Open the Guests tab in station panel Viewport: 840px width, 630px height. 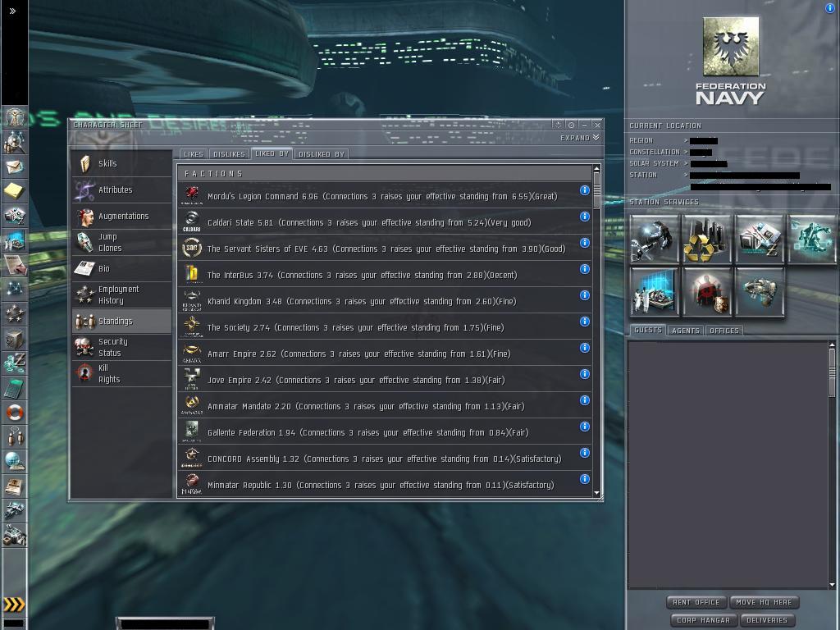pos(648,330)
